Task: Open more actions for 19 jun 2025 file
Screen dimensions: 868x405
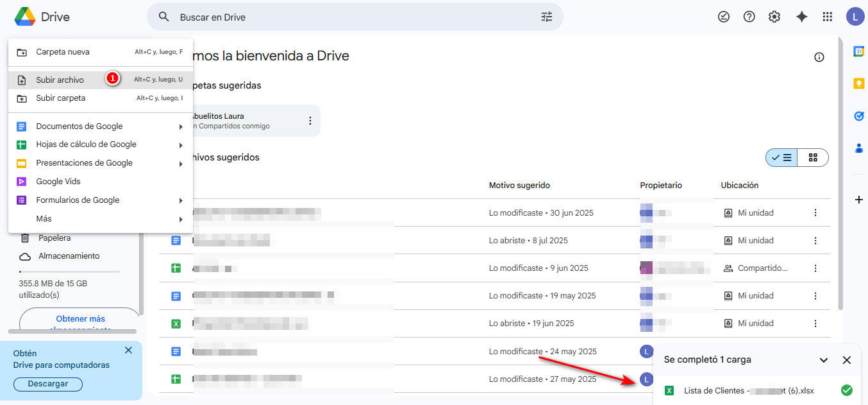Action: point(815,323)
